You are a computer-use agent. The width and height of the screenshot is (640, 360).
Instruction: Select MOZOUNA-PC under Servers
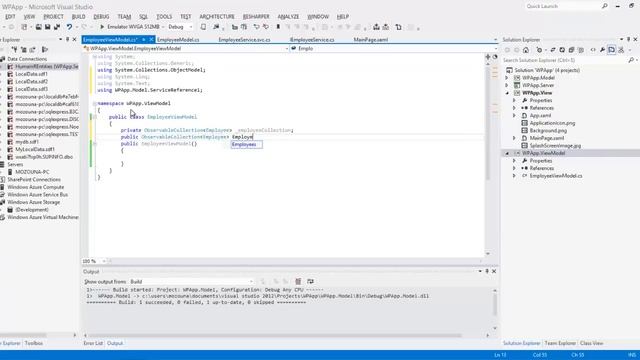click(x=32, y=172)
